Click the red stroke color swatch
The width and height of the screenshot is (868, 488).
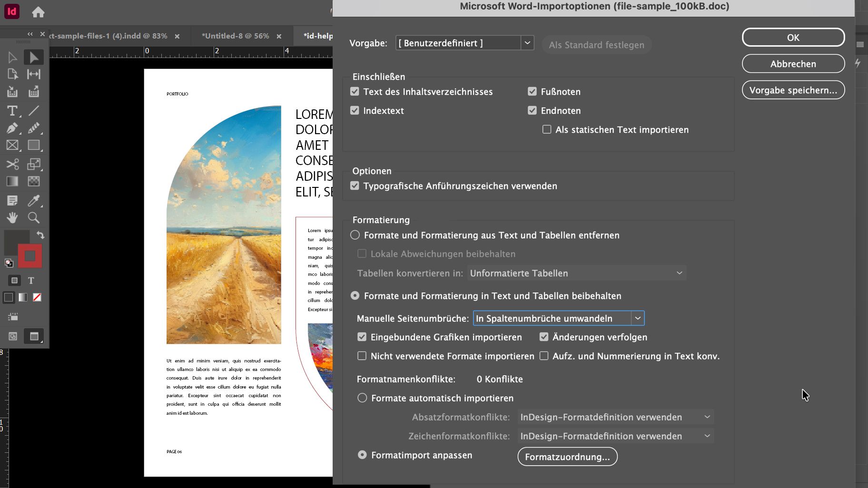(30, 256)
